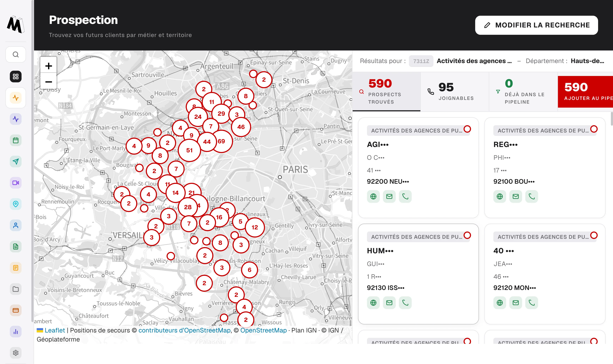Click Modifier la recherche button
613x364 pixels.
coord(536,25)
